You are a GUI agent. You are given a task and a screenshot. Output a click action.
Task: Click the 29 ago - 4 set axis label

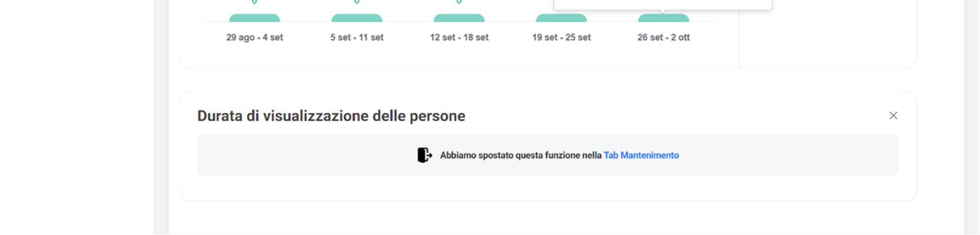255,37
